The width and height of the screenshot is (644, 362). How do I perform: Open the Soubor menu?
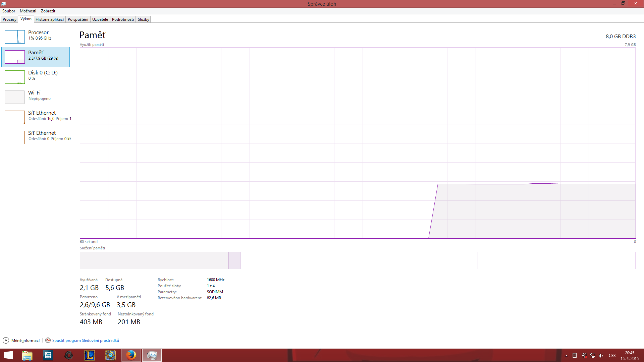[9, 11]
